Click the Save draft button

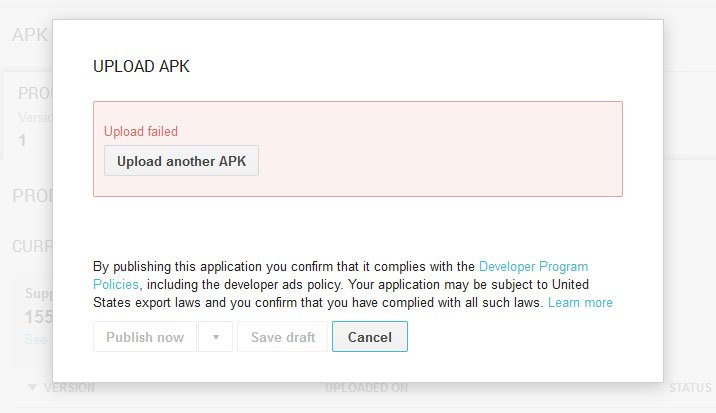[x=283, y=337]
